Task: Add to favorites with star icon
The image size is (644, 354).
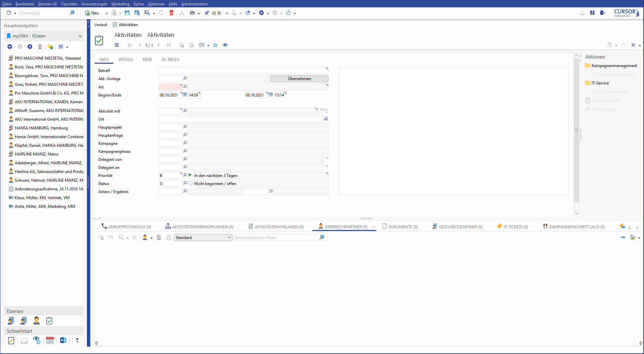Action: (215, 45)
